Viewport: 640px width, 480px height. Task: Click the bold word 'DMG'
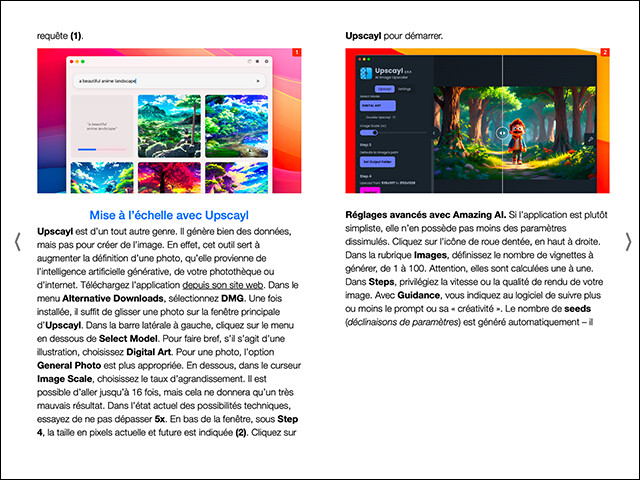click(232, 298)
